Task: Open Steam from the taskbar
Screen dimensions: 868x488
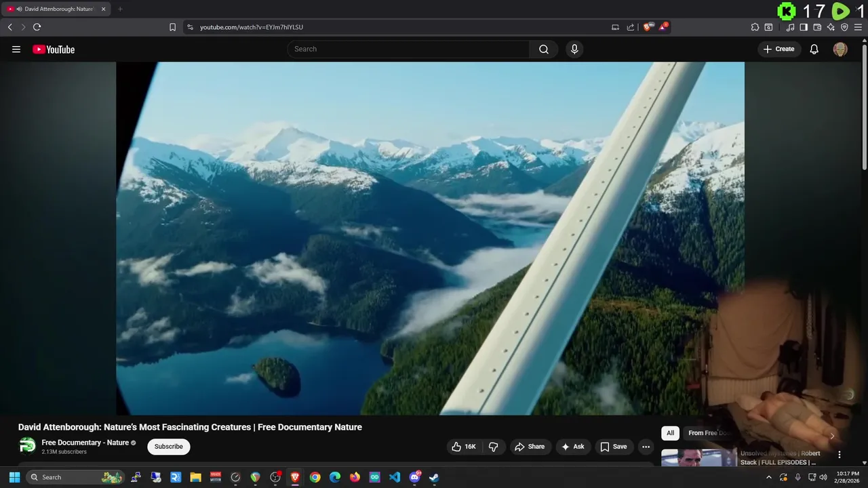Action: 434,477
